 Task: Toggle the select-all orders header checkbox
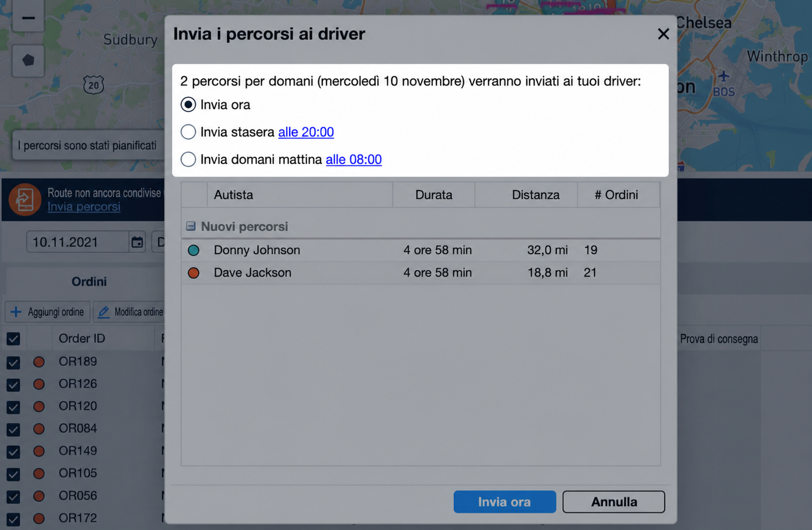click(13, 339)
